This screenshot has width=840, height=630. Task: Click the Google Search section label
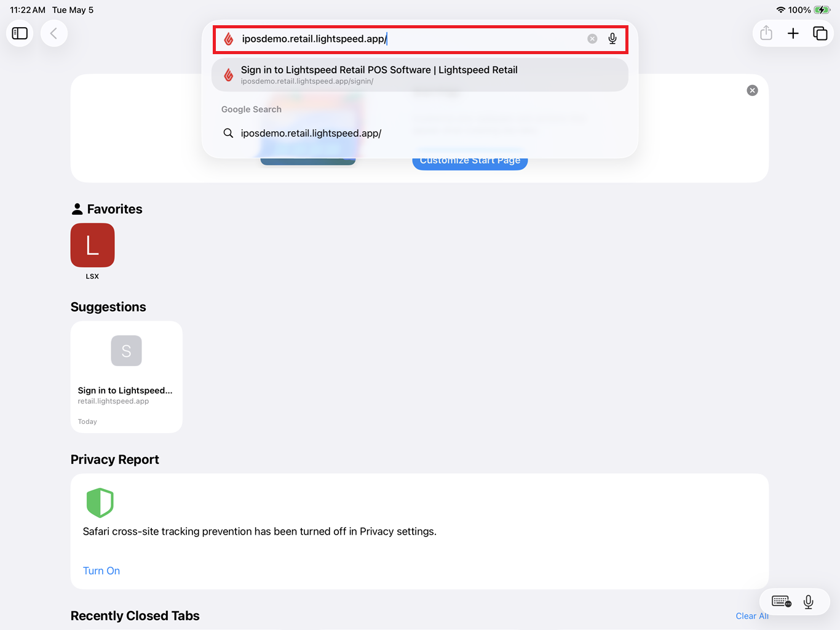coord(252,110)
